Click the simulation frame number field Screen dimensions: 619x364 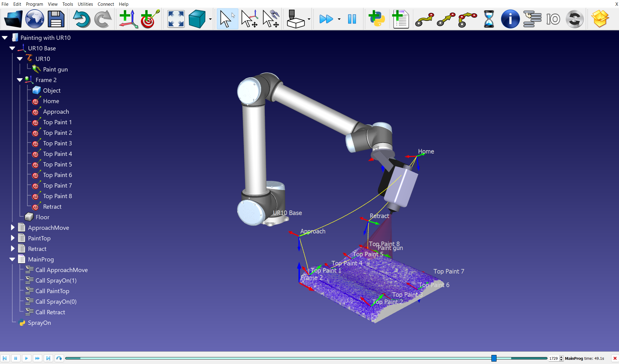point(554,358)
